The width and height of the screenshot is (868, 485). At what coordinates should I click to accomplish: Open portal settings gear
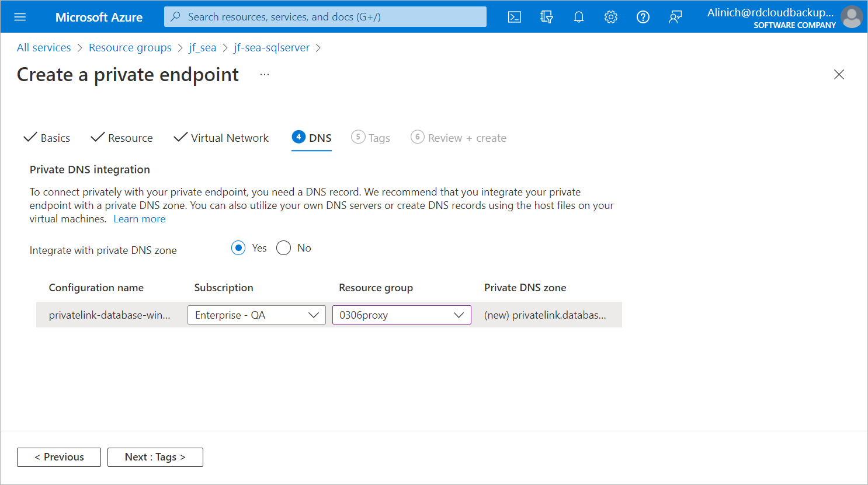611,17
